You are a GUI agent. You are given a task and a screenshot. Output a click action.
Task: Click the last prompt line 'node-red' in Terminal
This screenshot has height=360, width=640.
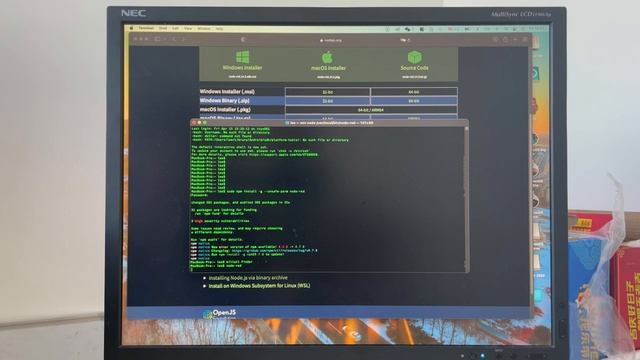coord(216,265)
